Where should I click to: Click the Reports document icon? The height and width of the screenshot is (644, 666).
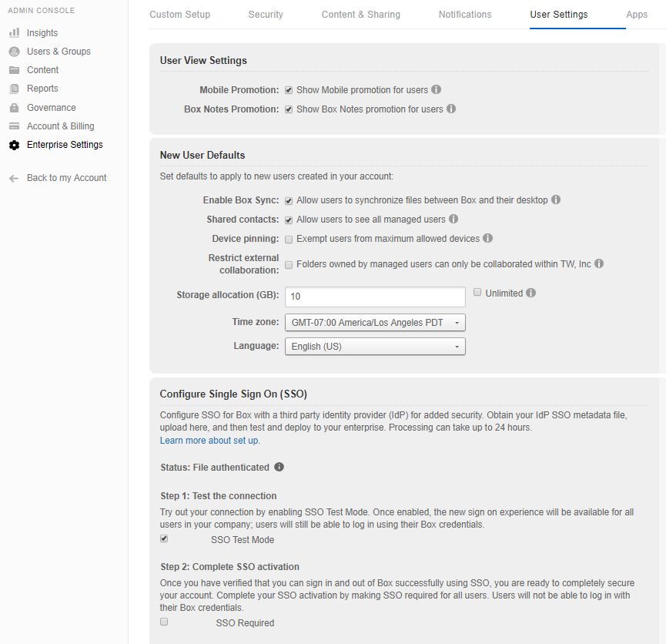tap(14, 89)
